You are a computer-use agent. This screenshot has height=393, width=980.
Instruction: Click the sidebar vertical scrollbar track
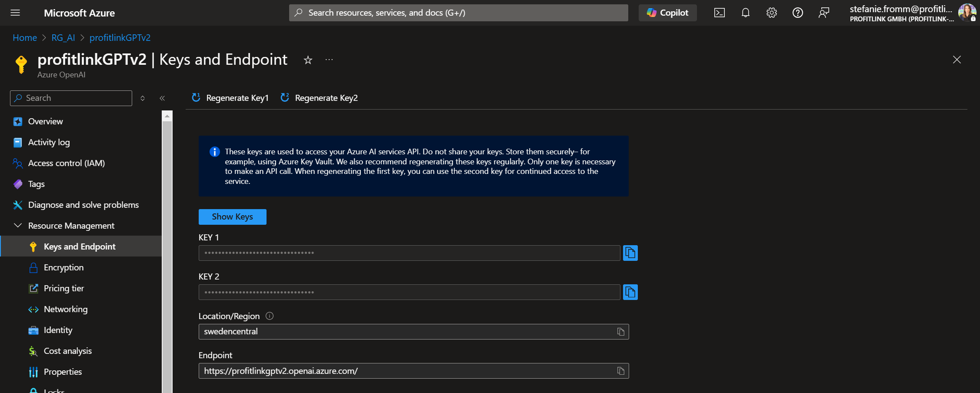167,256
